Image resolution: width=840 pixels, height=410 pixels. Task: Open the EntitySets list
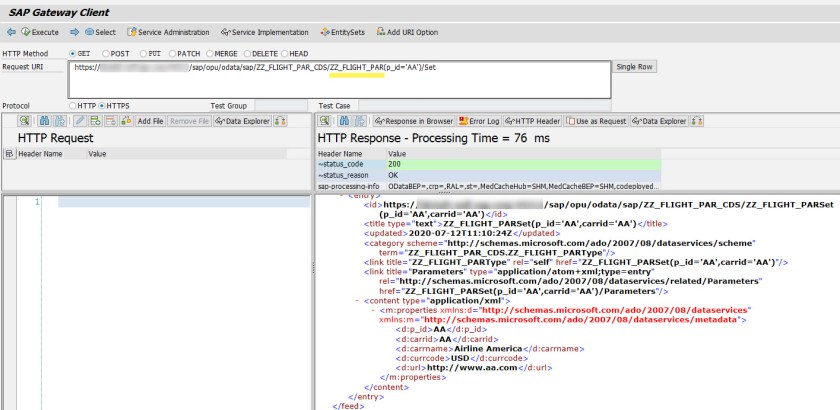342,32
